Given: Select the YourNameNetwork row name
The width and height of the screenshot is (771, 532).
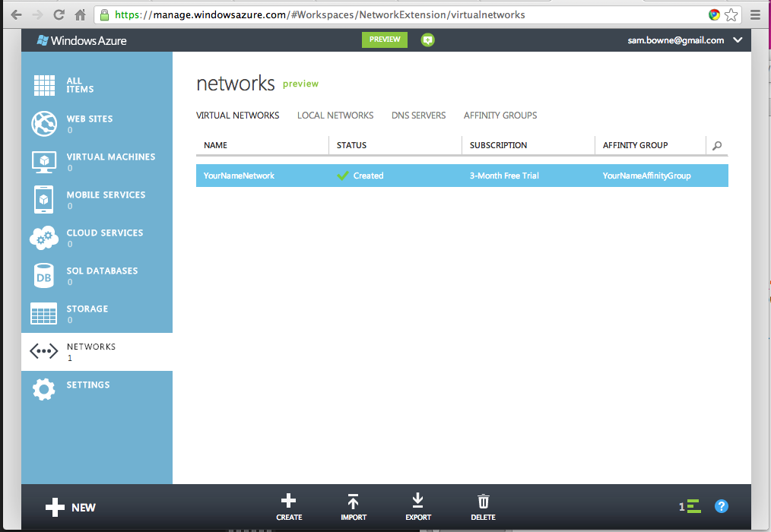Looking at the screenshot, I should tap(239, 176).
